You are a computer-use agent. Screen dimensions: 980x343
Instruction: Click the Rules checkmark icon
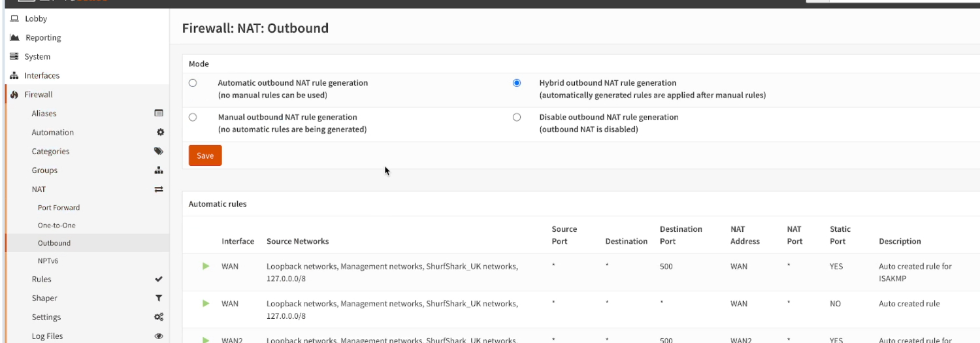tap(159, 280)
